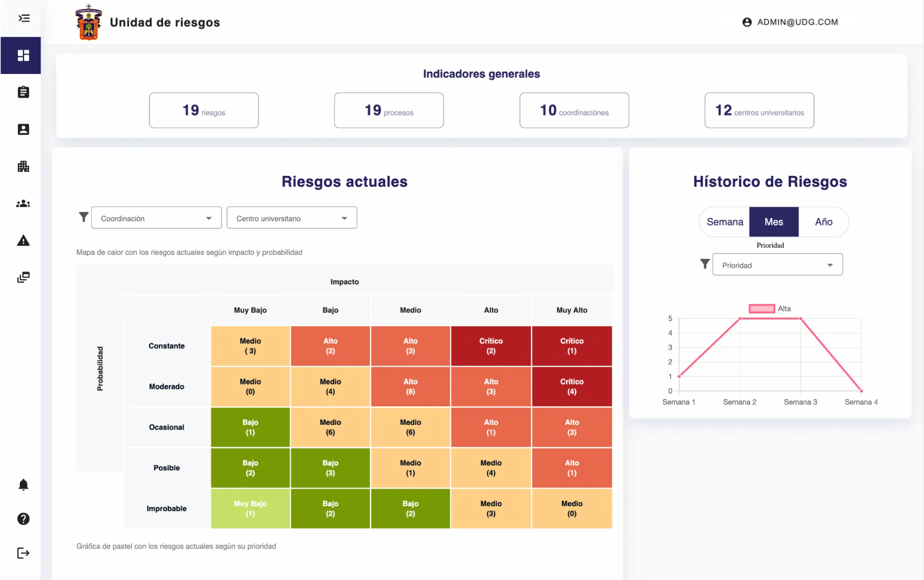Click the Posible / Muy Alto cell Alto (1)
Viewport: 924px width, 580px height.
click(572, 468)
